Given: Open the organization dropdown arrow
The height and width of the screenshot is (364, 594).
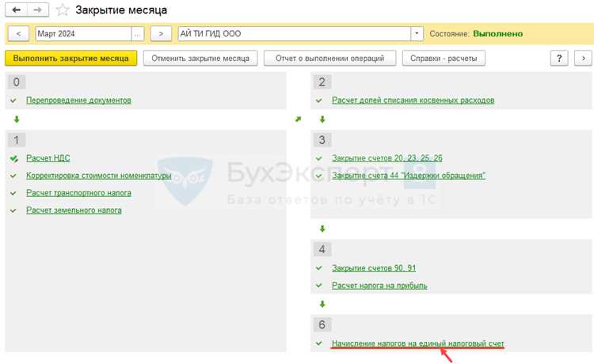Looking at the screenshot, I should 417,34.
